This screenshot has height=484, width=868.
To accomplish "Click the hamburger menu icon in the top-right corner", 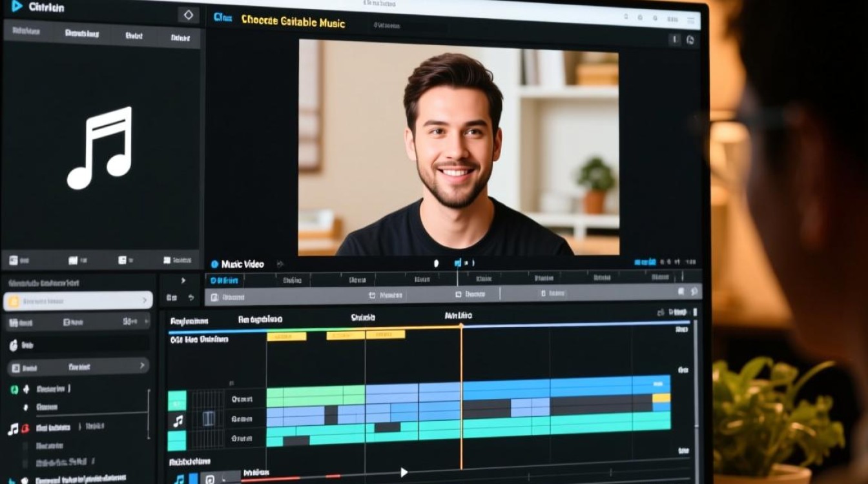I will coord(692,21).
